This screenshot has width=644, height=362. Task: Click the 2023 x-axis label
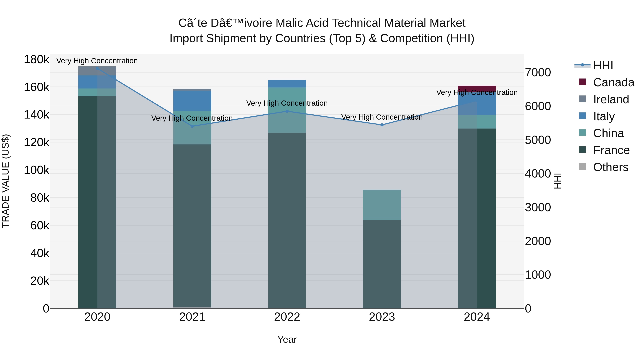[382, 317]
